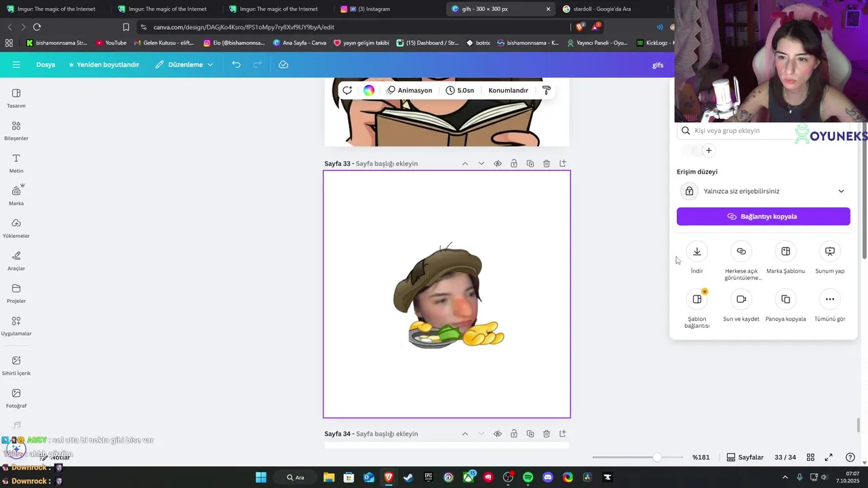Open Tümünü gör for more options
The height and width of the screenshot is (488, 868).
coord(830,306)
